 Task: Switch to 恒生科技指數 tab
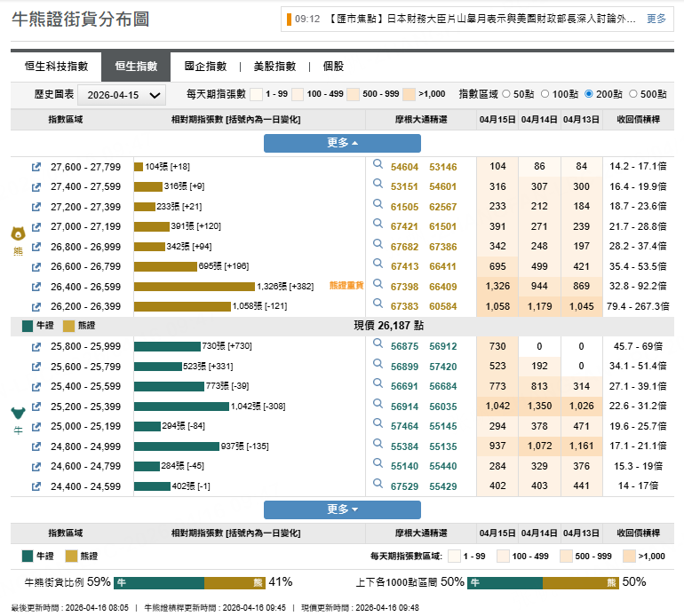click(56, 67)
